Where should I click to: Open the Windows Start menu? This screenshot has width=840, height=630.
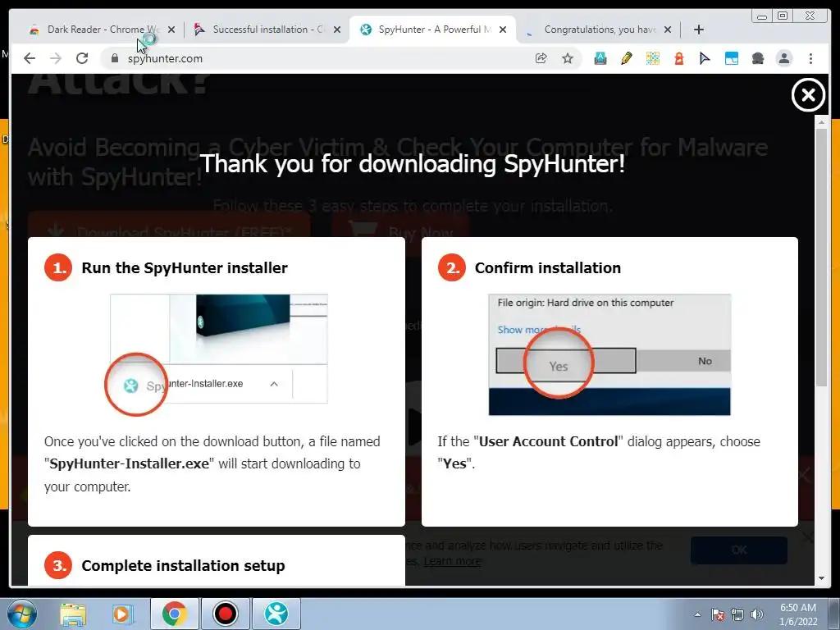pyautogui.click(x=21, y=614)
